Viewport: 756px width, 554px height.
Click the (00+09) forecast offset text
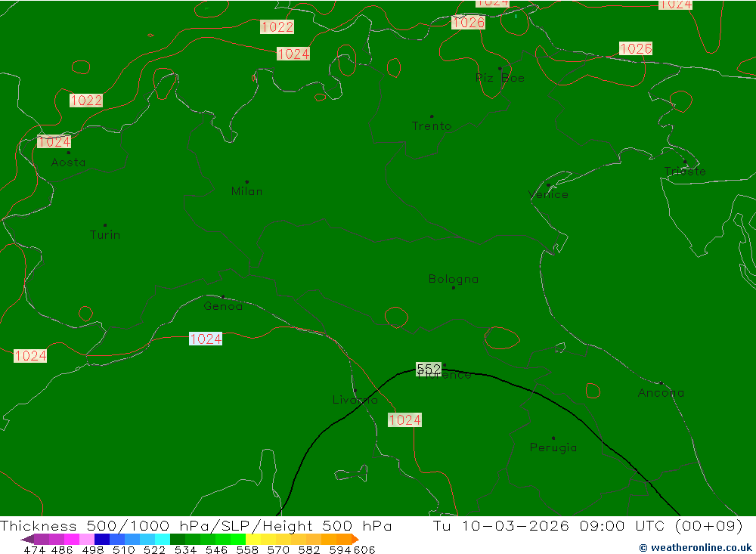click(x=709, y=526)
